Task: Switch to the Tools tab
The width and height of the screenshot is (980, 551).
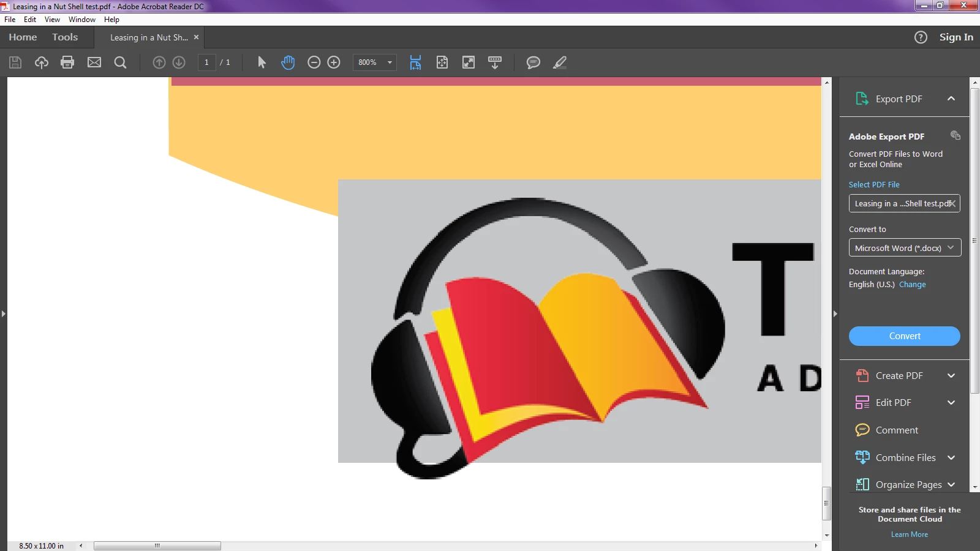Action: [x=65, y=37]
